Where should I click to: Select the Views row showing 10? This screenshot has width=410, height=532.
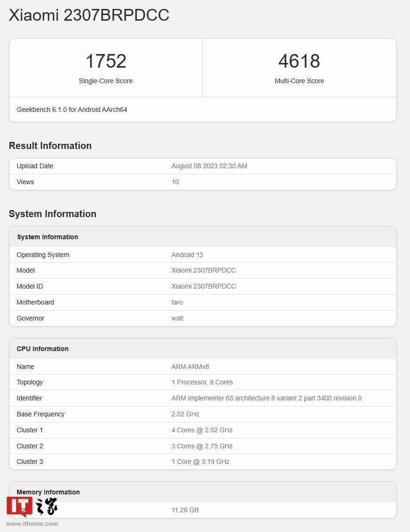[202, 182]
